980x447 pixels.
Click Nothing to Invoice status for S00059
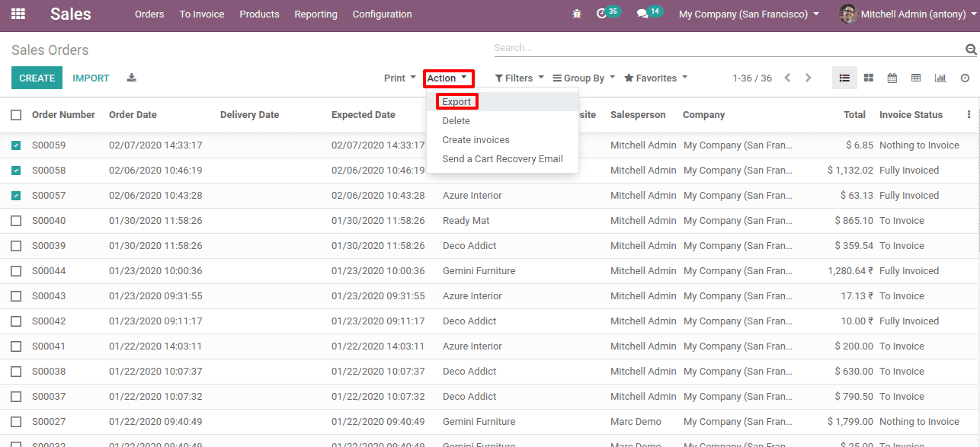(x=919, y=145)
